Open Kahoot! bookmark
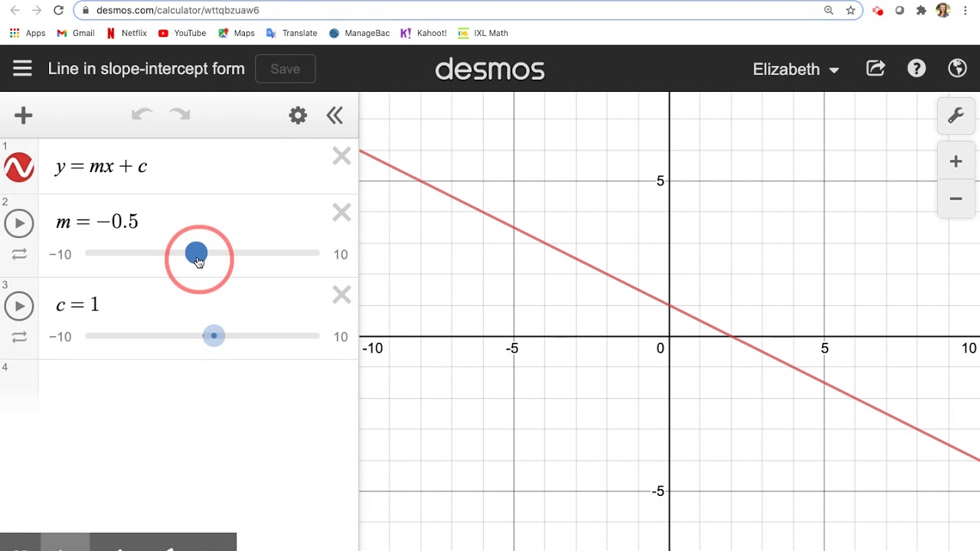Image resolution: width=980 pixels, height=551 pixels. pyautogui.click(x=423, y=33)
